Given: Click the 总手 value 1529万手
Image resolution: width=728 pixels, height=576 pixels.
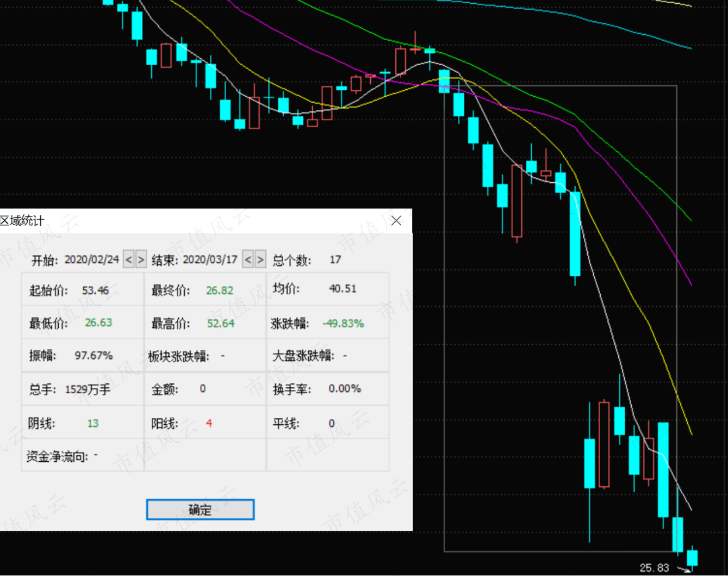Looking at the screenshot, I should tap(88, 389).
